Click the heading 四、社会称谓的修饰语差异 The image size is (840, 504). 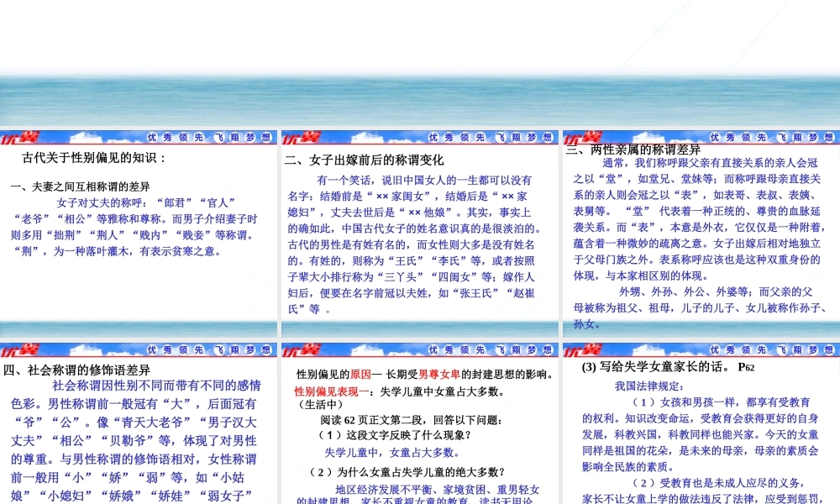click(76, 370)
